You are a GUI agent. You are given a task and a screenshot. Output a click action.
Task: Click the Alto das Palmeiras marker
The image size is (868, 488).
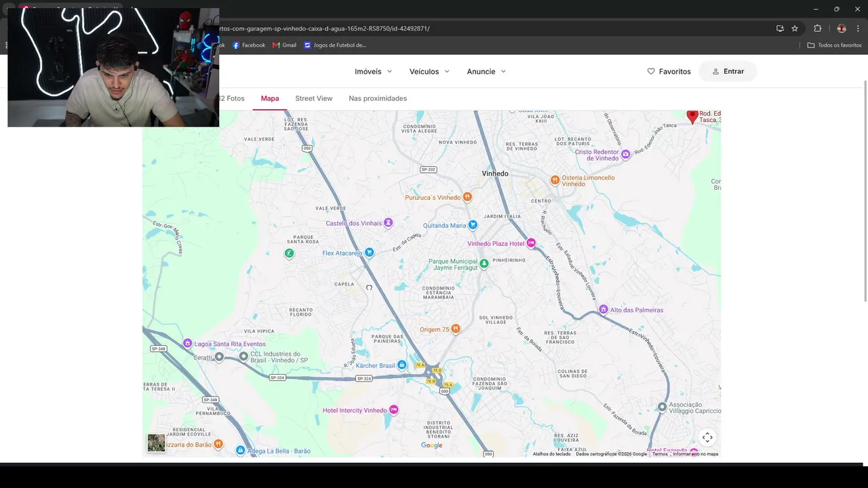[x=603, y=310]
